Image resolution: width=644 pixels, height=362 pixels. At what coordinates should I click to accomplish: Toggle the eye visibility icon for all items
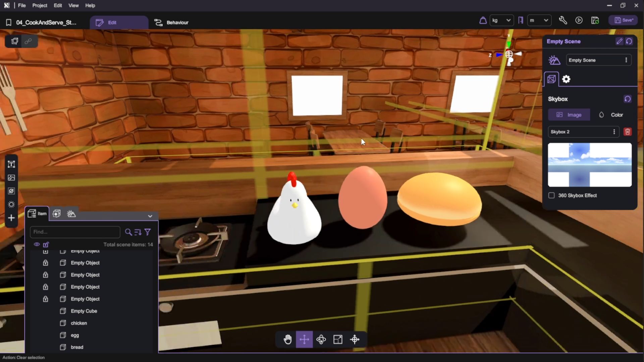click(37, 244)
